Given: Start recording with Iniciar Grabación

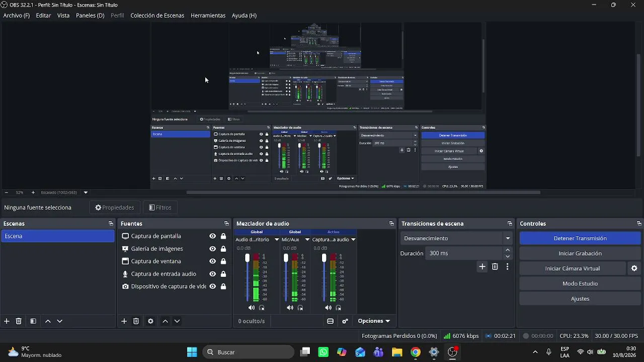Looking at the screenshot, I should (580, 253).
